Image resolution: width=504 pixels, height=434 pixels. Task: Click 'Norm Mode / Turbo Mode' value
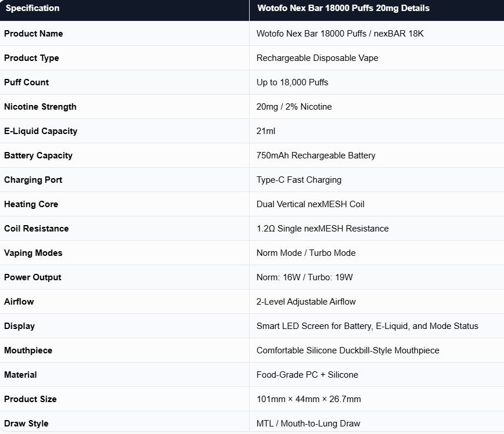[306, 253]
